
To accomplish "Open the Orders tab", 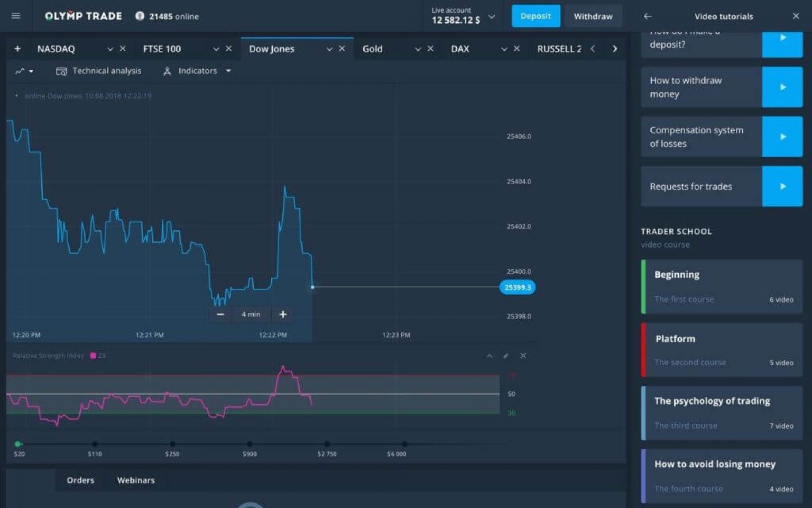I will [x=80, y=480].
